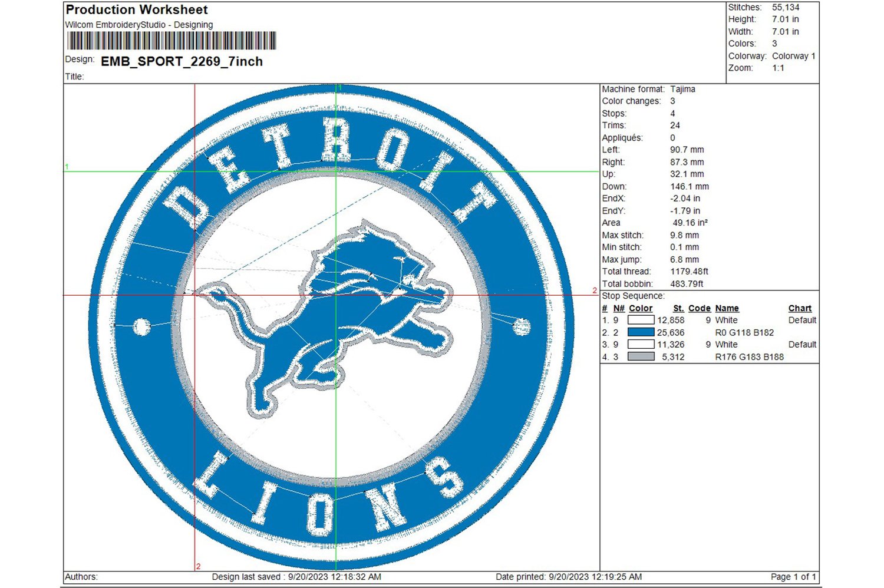Click the total bobbin value "483.79ft"
Image resolution: width=884 pixels, height=588 pixels.
click(x=687, y=284)
